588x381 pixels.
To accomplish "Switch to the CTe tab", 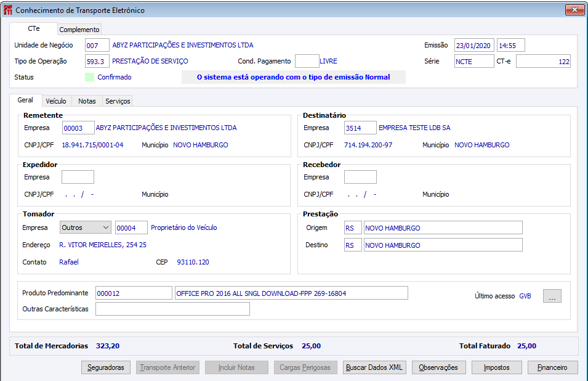I will point(33,28).
